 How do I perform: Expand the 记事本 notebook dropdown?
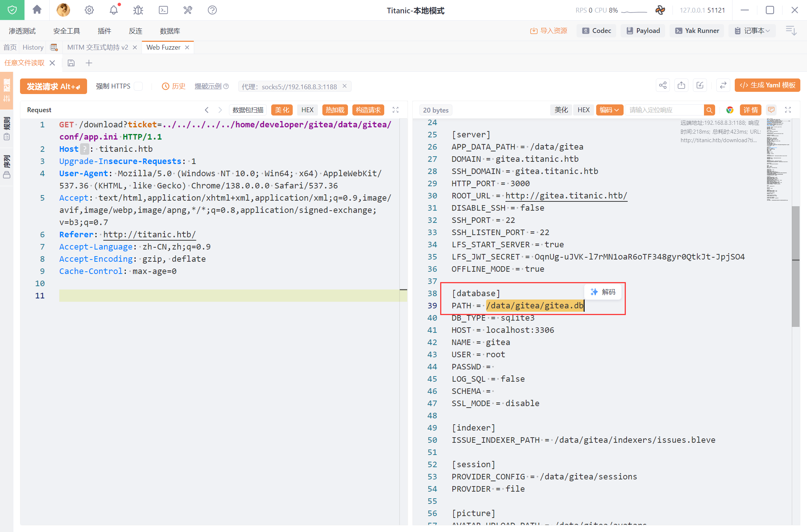point(753,31)
